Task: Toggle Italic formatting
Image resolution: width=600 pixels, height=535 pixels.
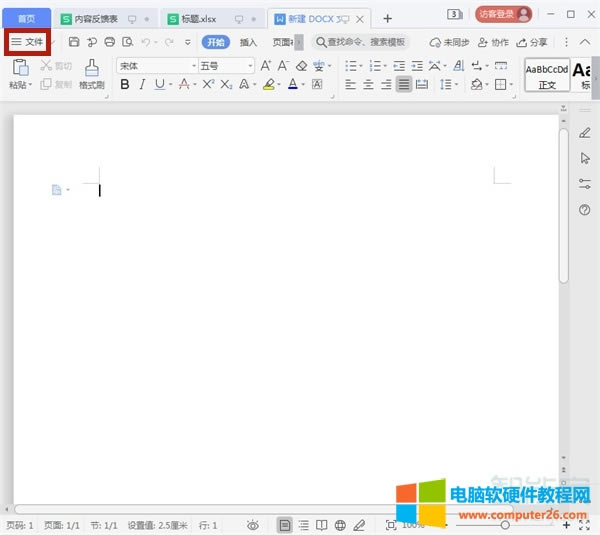Action: 142,85
